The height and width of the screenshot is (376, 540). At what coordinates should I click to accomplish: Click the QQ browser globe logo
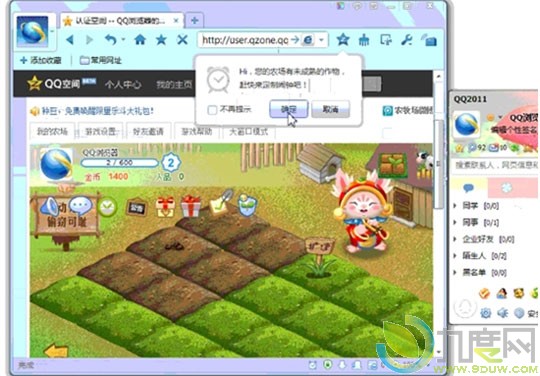[x=32, y=32]
